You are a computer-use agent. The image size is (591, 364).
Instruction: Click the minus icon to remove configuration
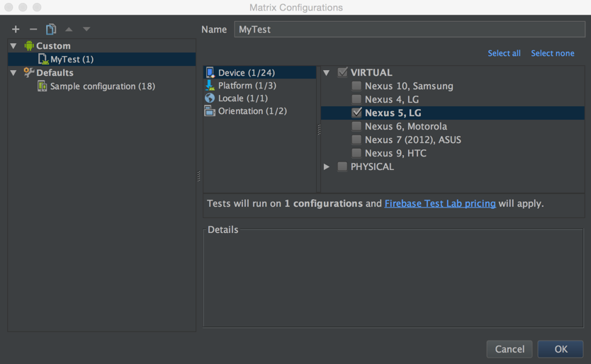[x=33, y=29]
